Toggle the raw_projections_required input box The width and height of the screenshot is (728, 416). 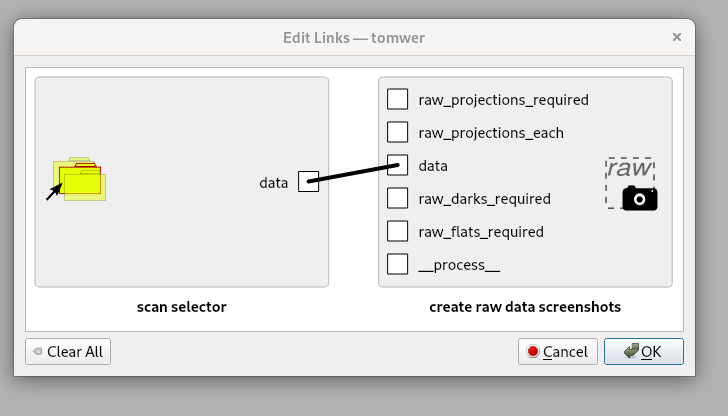point(398,99)
